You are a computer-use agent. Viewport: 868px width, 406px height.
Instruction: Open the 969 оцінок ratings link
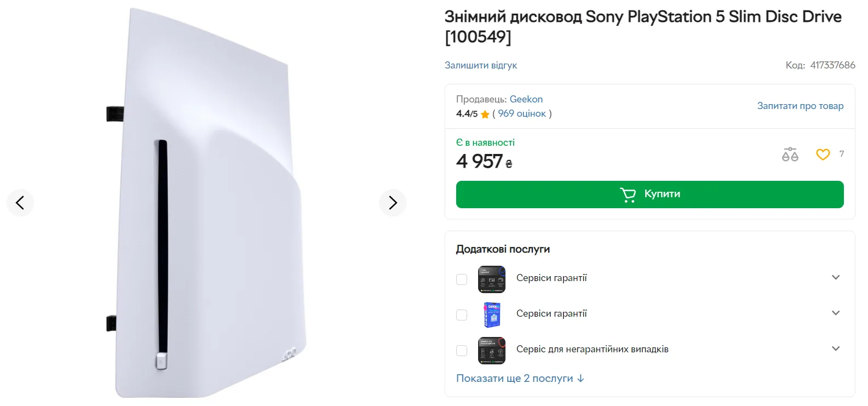tap(521, 113)
